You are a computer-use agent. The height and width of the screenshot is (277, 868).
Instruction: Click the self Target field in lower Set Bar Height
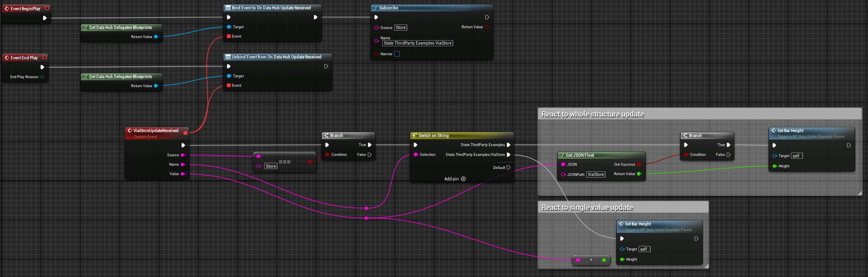[644, 249]
